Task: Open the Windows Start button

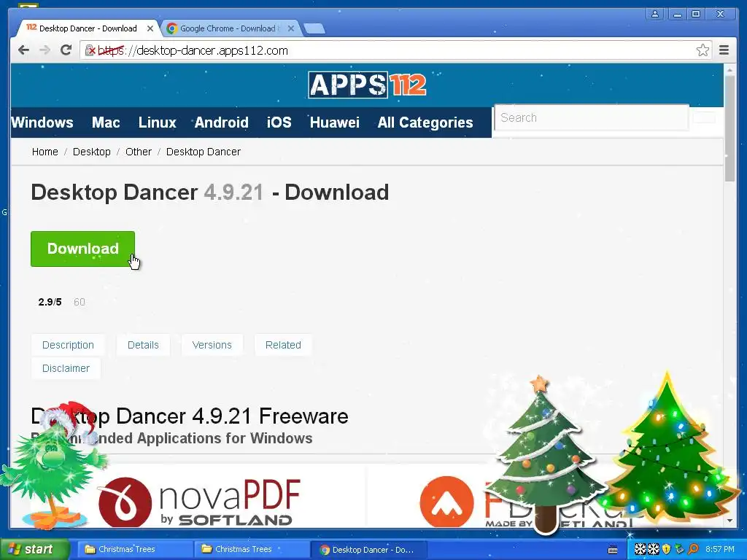Action: 34,550
